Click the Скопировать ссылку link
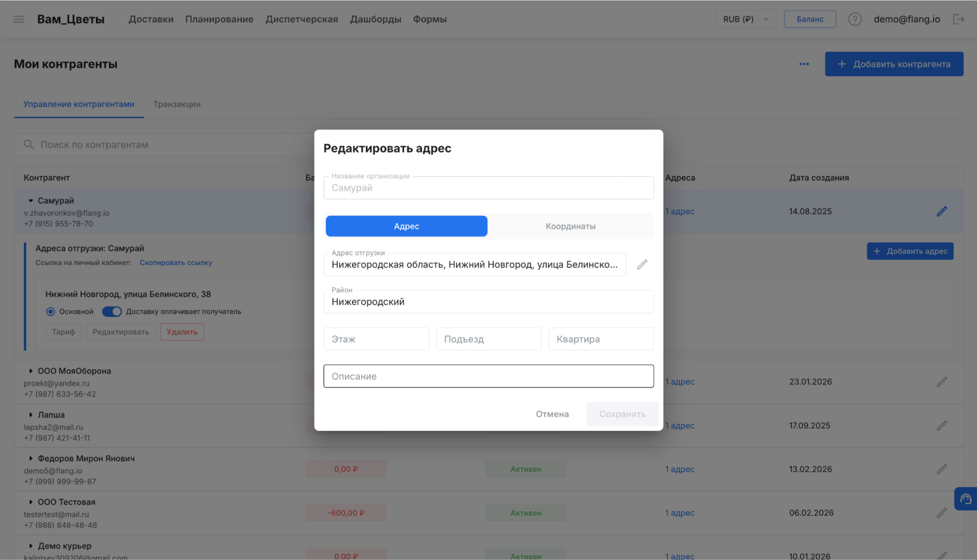Viewport: 977px width, 560px height. [176, 263]
